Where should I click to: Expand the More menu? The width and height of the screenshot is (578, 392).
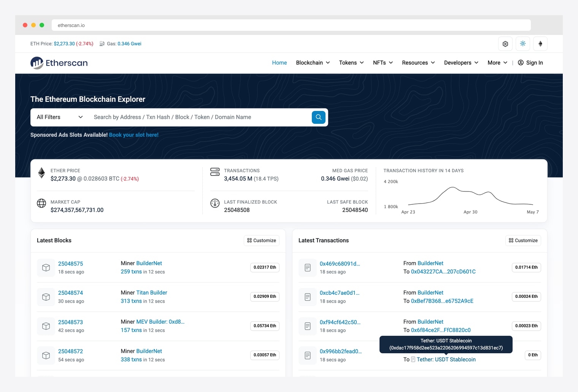pos(497,63)
